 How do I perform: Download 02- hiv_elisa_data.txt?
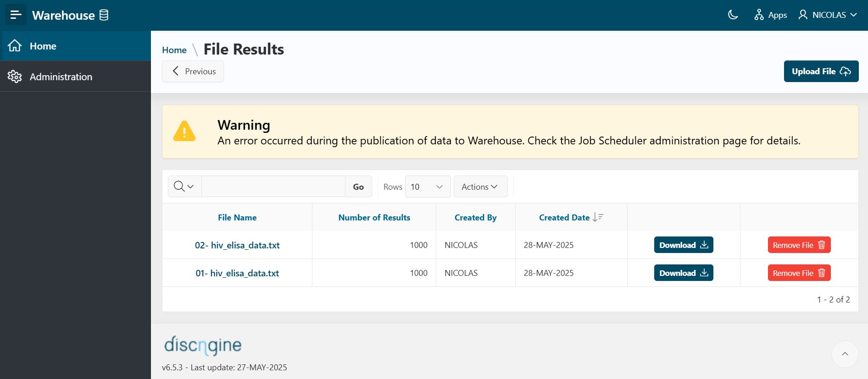[x=684, y=245]
